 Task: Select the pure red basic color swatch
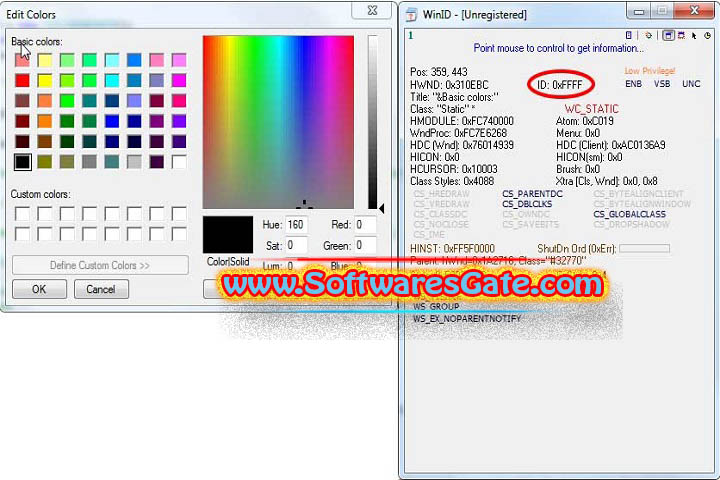point(22,80)
